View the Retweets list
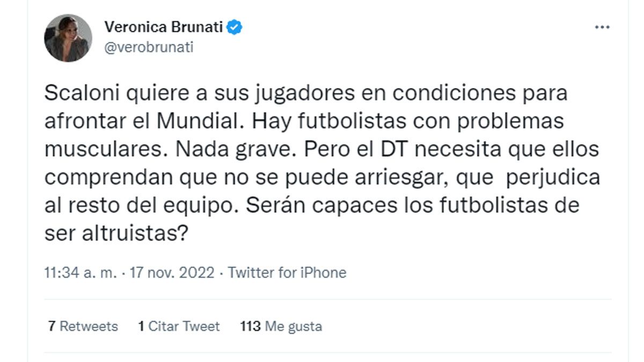Image resolution: width=644 pixels, height=362 pixels. (x=89, y=326)
